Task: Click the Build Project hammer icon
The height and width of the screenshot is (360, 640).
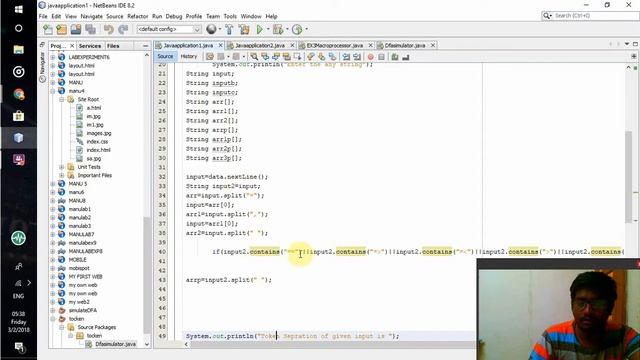Action: point(229,29)
